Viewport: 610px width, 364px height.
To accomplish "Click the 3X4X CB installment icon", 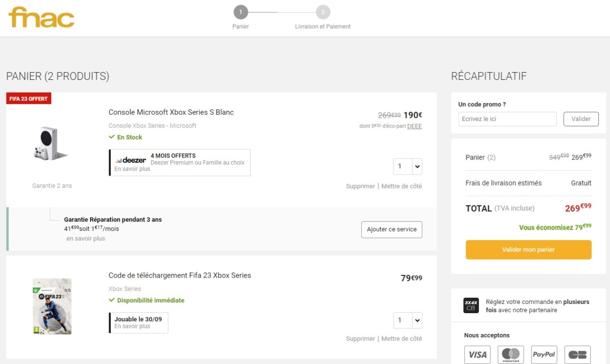I will 471,306.
